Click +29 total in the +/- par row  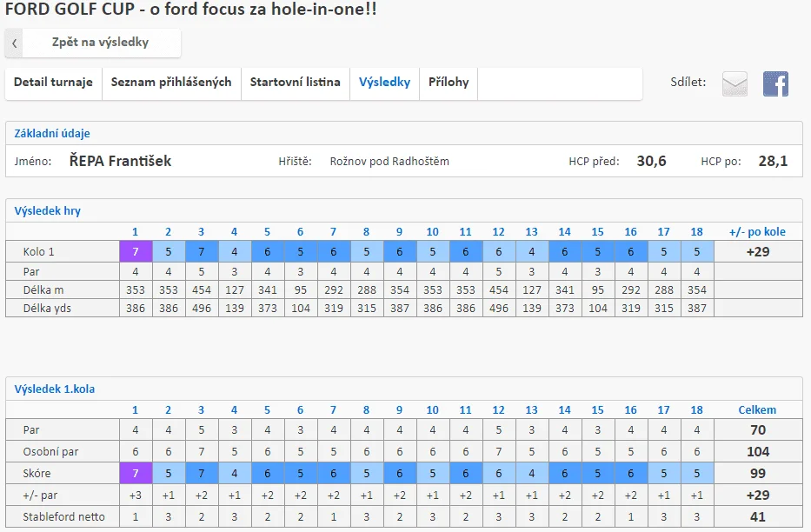758,495
